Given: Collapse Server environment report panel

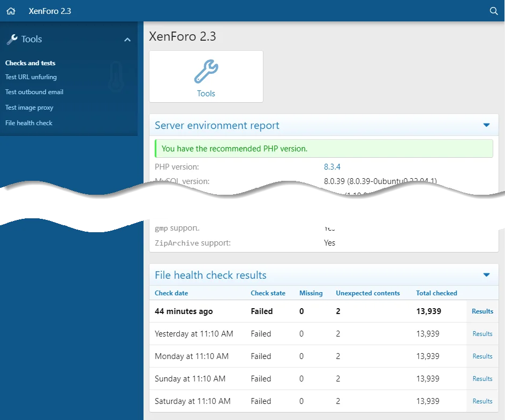Looking at the screenshot, I should [x=486, y=125].
